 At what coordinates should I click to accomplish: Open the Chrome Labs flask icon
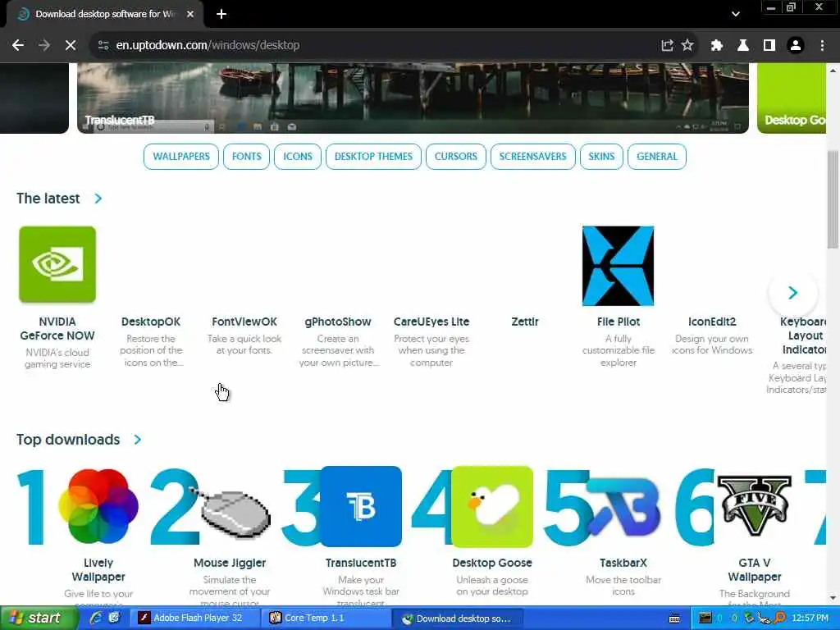[743, 45]
